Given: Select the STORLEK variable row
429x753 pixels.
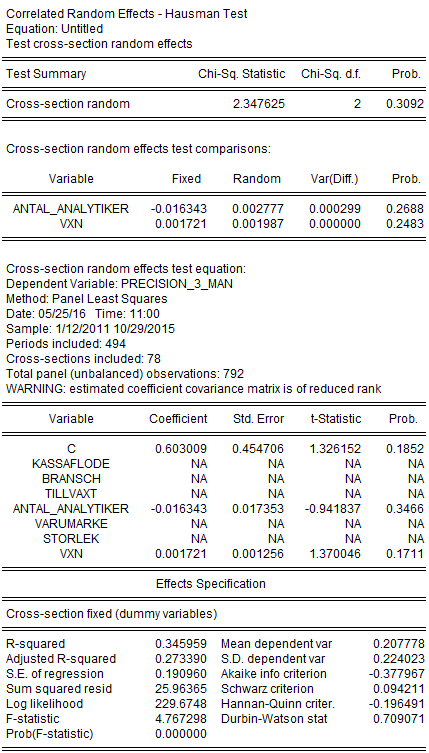Looking at the screenshot, I should [214, 539].
